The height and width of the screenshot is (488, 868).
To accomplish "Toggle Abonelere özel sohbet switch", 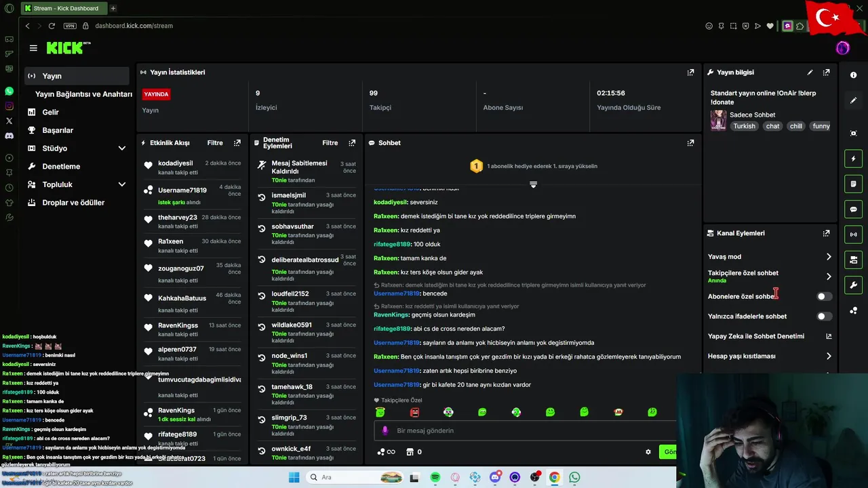I will [x=824, y=296].
